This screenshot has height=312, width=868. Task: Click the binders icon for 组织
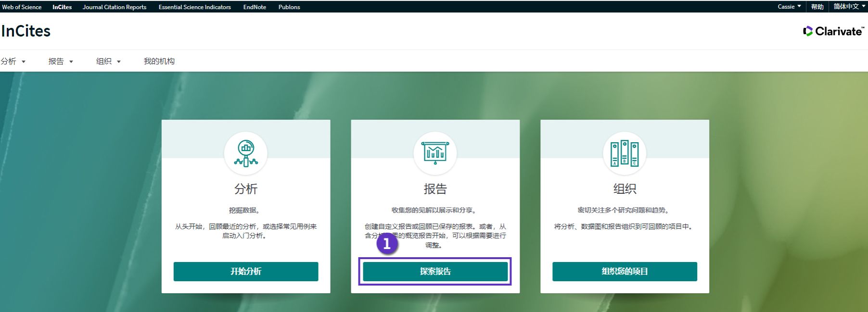tap(624, 153)
